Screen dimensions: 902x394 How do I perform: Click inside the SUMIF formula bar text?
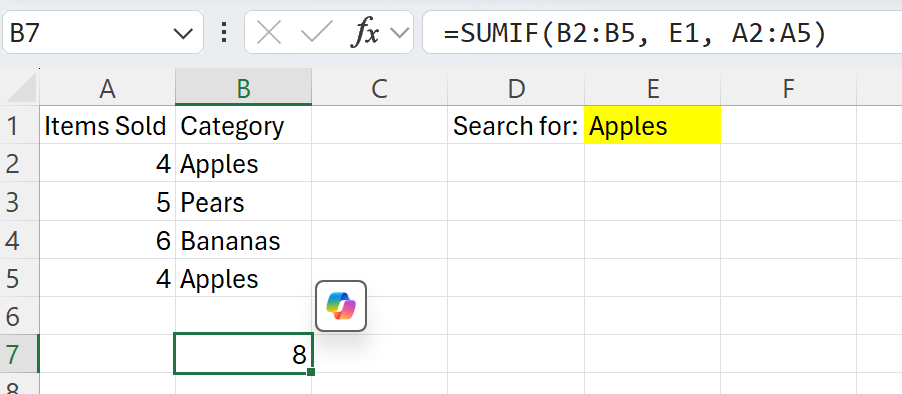click(x=635, y=33)
